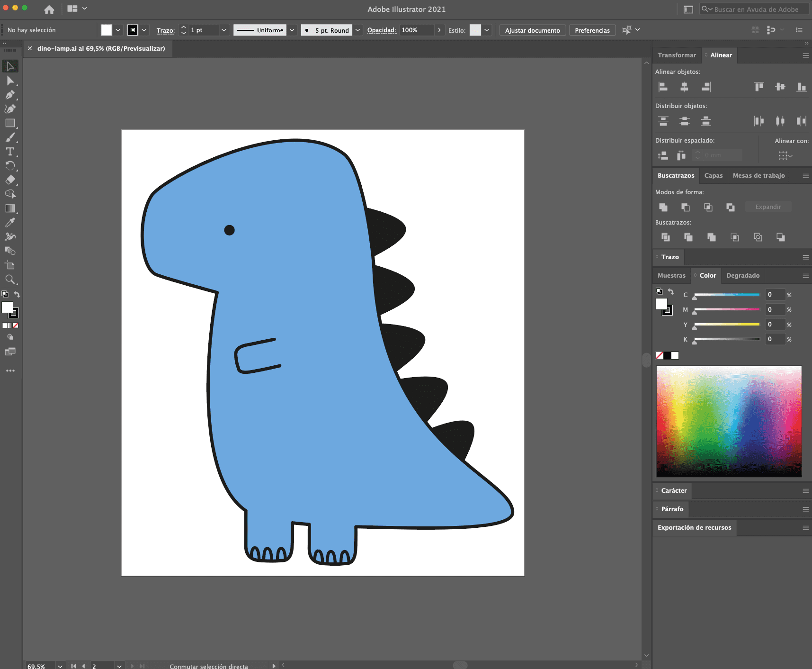Screen dimensions: 812x669
Task: Click the Preferencias button
Action: pos(592,30)
